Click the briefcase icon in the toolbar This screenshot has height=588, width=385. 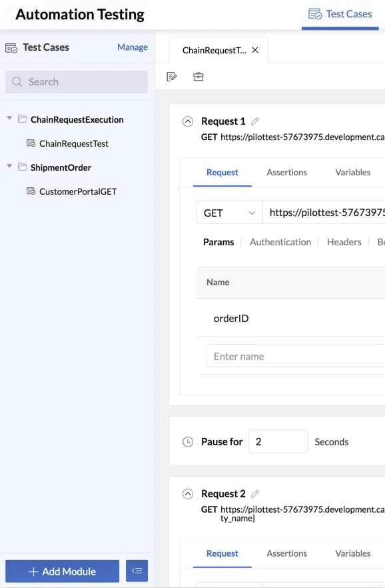click(198, 77)
